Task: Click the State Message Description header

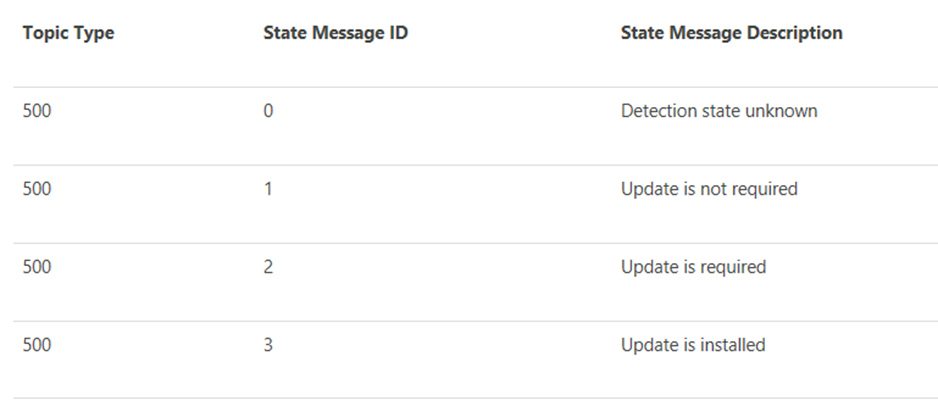Action: (732, 33)
